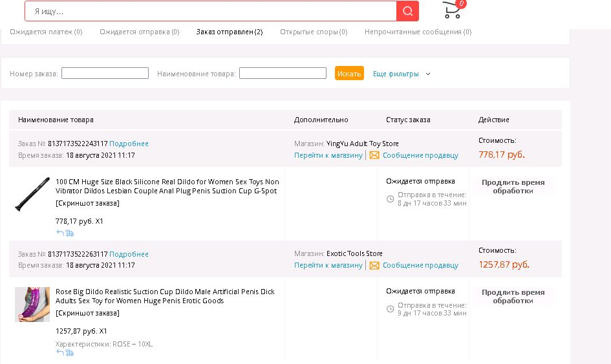Click Сообщение продавцу for YingYu Adult Toy Store
Image resolution: width=611 pixels, height=364 pixels.
[420, 155]
